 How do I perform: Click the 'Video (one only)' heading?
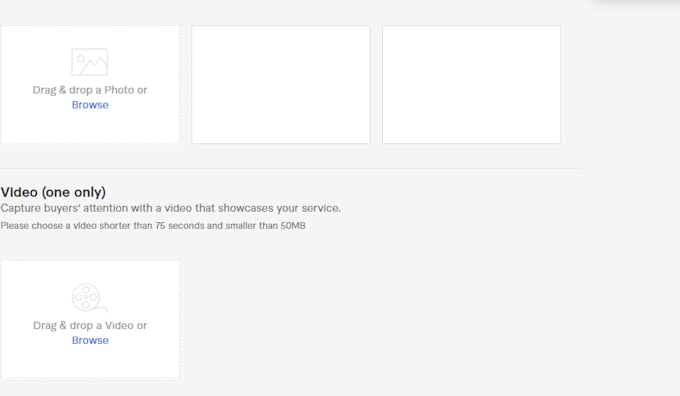point(53,192)
